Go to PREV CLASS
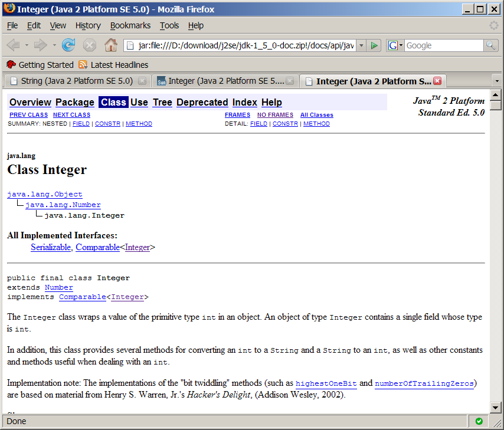 click(28, 115)
